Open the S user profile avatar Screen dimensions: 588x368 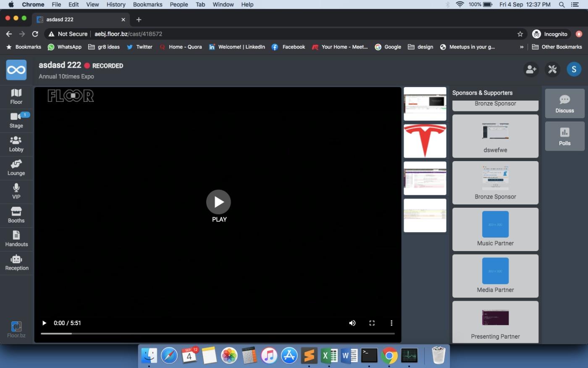(x=574, y=69)
